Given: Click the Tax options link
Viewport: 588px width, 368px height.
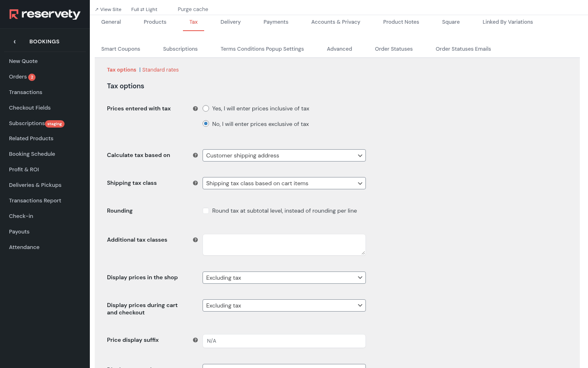Looking at the screenshot, I should [122, 70].
